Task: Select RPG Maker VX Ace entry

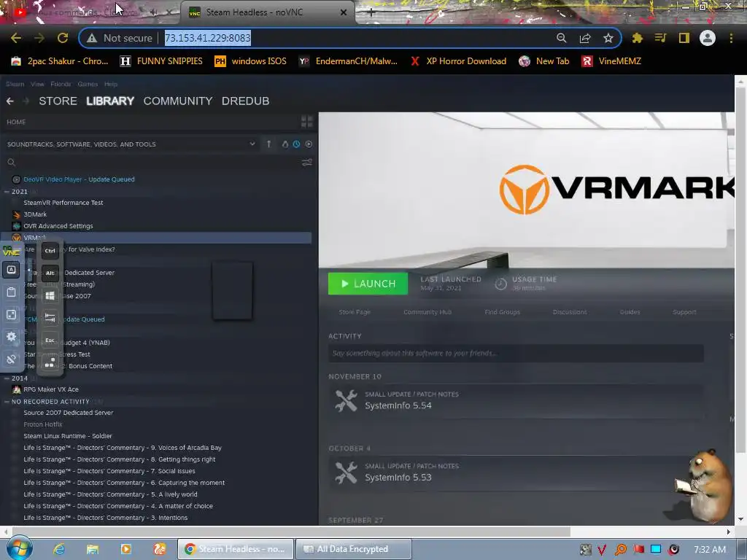Action: pos(51,389)
